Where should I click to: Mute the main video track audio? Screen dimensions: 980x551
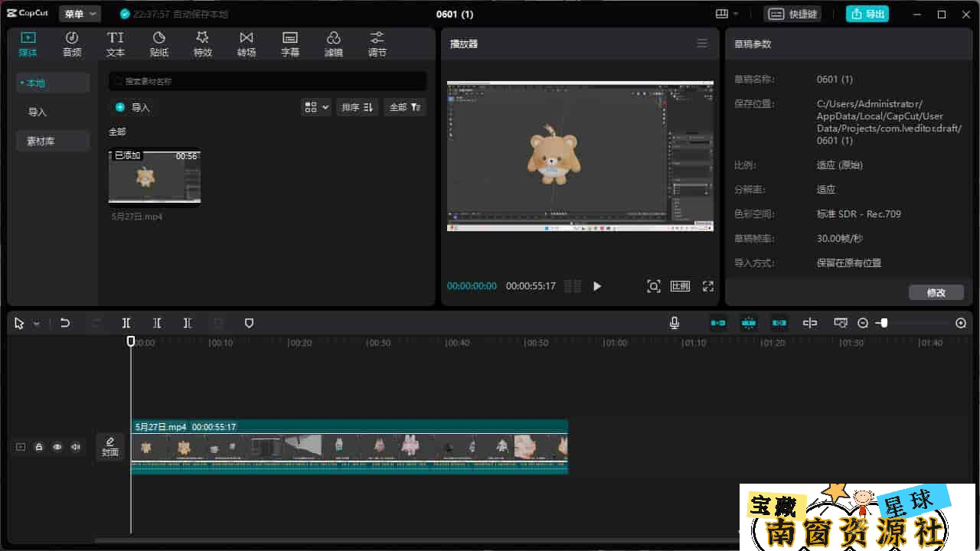[76, 447]
